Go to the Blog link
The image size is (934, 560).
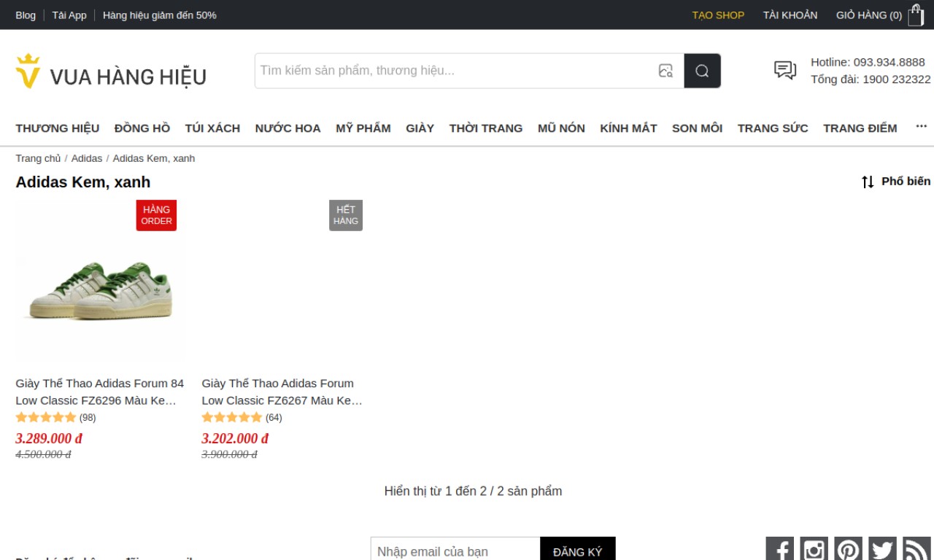[x=26, y=15]
